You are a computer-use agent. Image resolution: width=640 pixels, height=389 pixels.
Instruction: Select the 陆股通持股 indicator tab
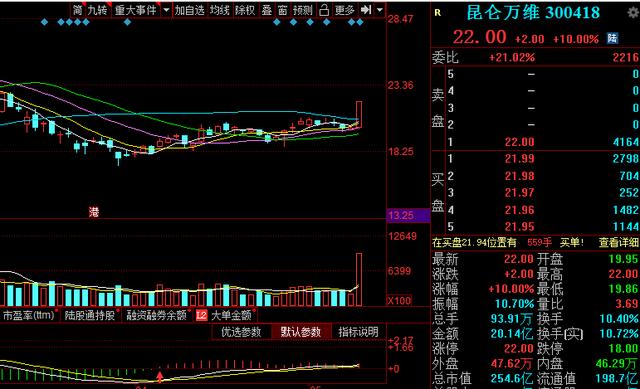pyautogui.click(x=90, y=315)
